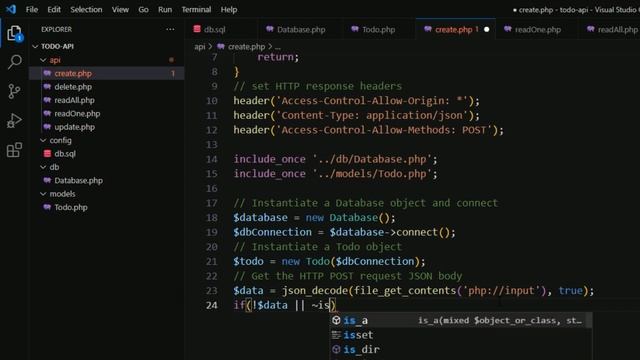Open the Selection menu
640x360 pixels.
tap(86, 9)
